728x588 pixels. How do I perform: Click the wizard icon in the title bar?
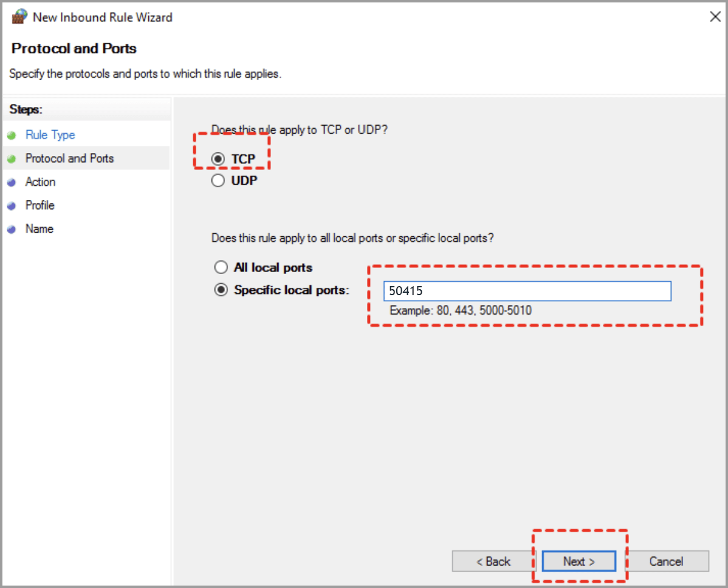[x=18, y=16]
